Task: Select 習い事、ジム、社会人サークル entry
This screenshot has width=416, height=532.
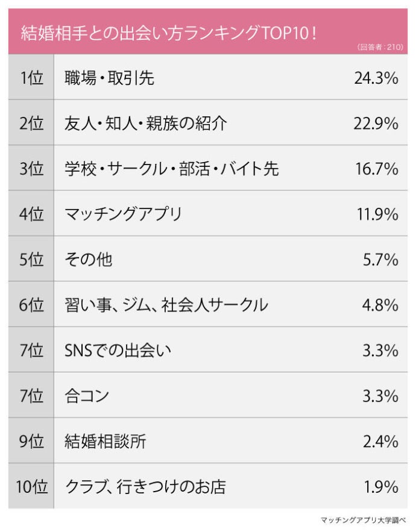Action: tap(166, 305)
